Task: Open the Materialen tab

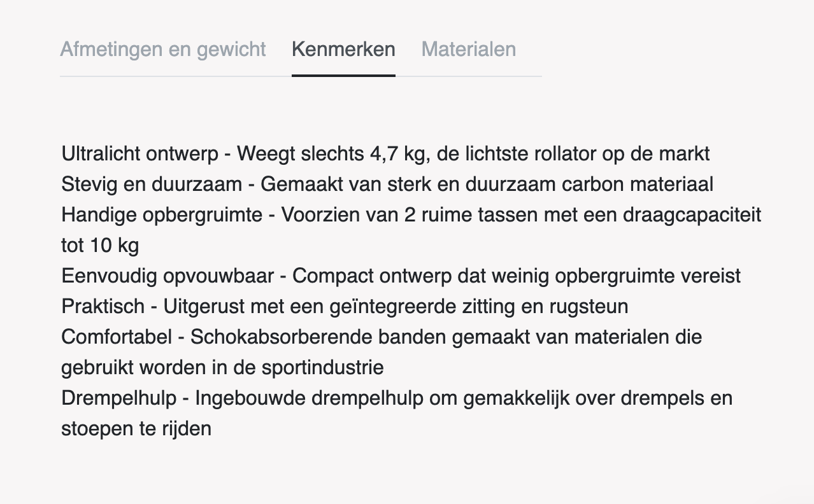Action: click(468, 50)
